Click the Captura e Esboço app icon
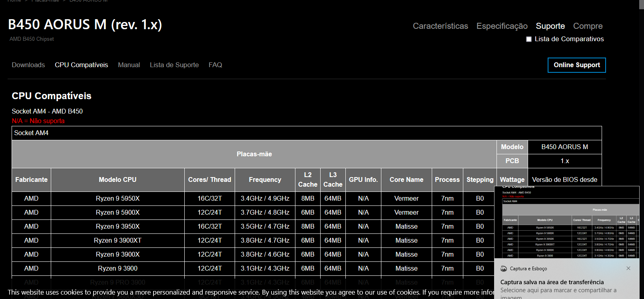The width and height of the screenshot is (644, 299). (504, 269)
